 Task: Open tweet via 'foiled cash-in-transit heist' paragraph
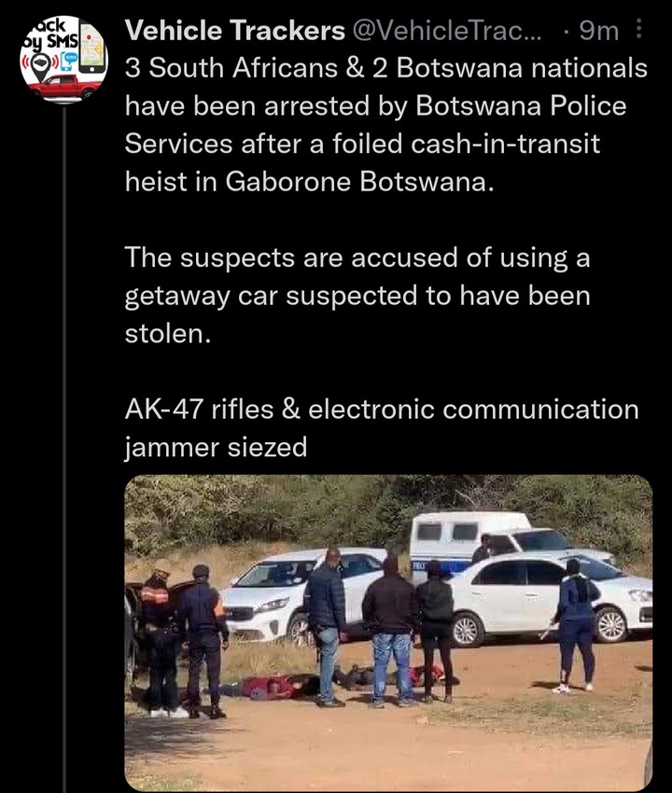pos(385,125)
